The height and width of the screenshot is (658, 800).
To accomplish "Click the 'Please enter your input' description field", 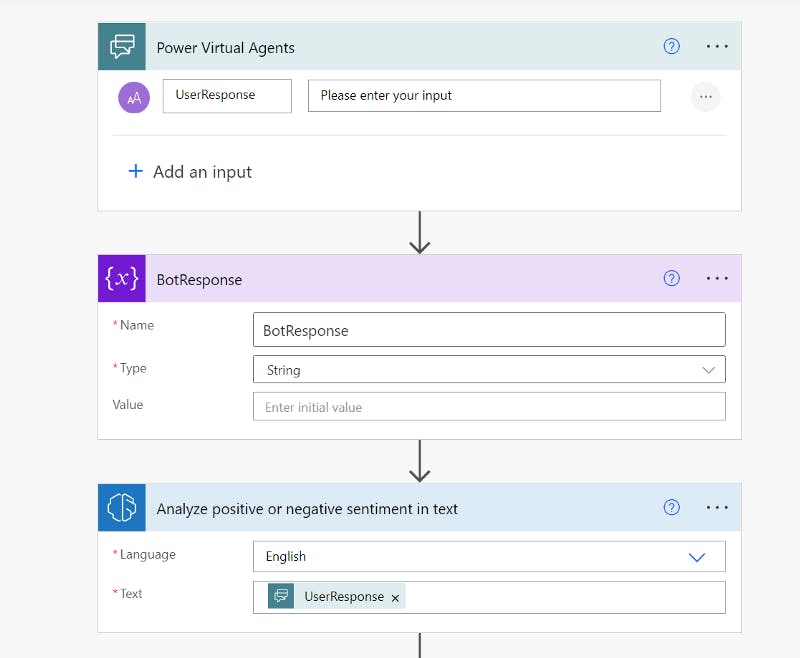I will pyautogui.click(x=484, y=95).
